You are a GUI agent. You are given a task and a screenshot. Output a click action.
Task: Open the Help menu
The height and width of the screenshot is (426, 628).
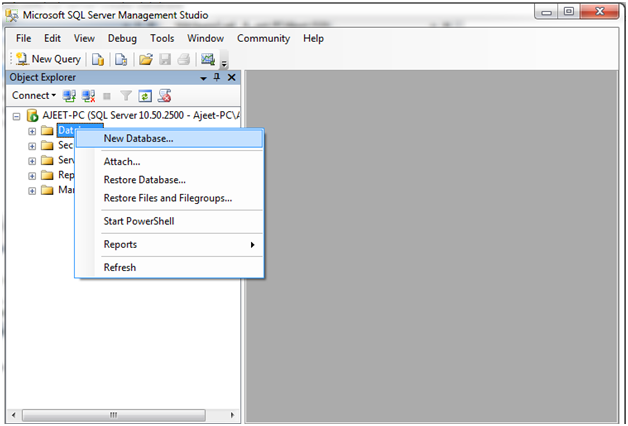tap(313, 38)
